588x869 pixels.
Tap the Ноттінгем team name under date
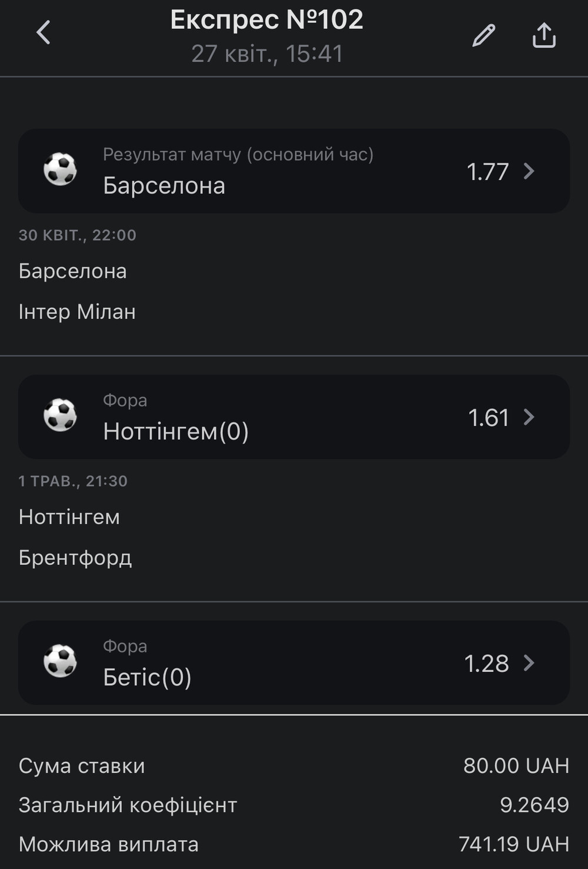point(69,517)
